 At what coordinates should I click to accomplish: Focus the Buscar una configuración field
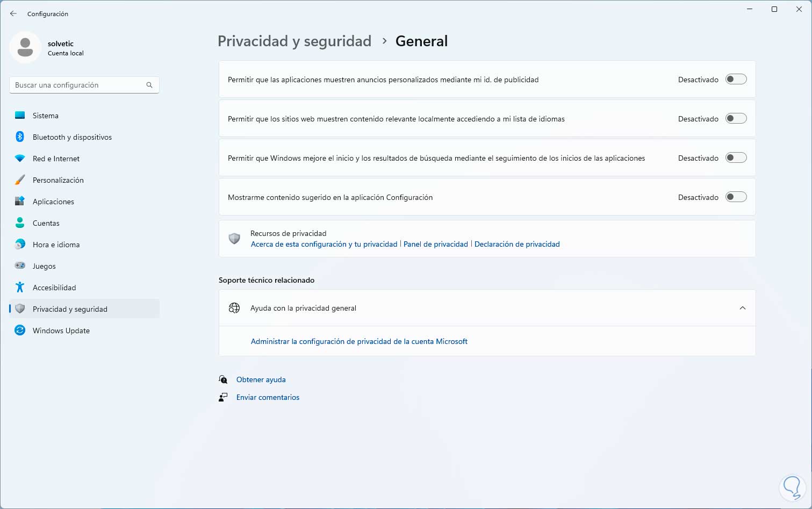coord(78,85)
